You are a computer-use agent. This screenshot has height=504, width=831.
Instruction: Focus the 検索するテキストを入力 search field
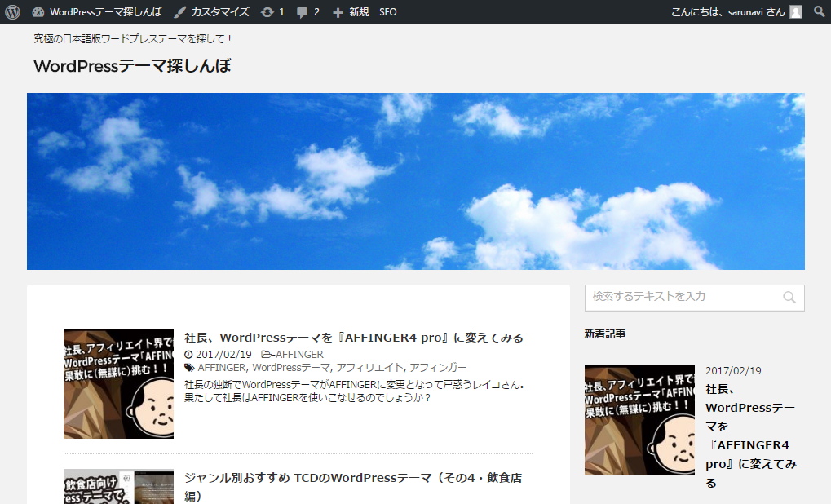coord(683,297)
